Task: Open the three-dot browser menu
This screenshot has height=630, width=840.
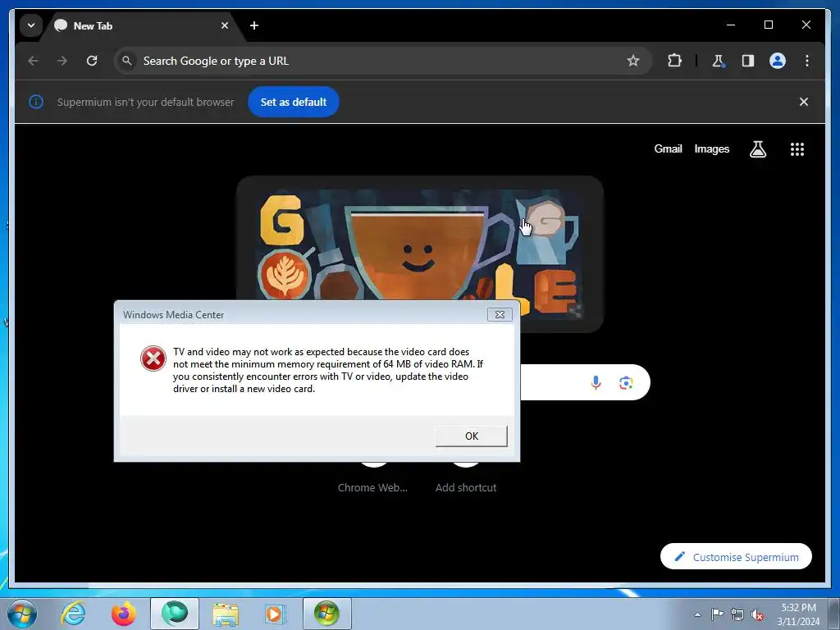Action: 807,61
